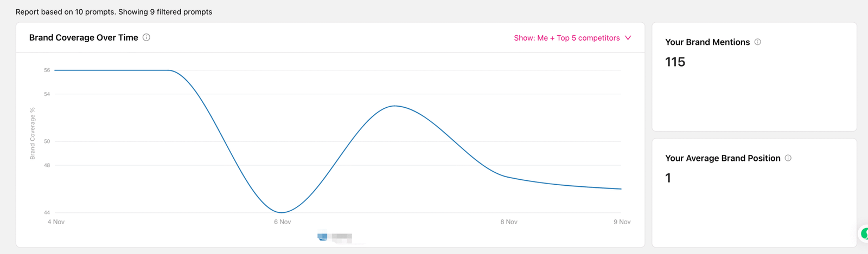Open the green floating widget icon at right edge
Viewport: 868px width, 254px height.
tap(864, 233)
